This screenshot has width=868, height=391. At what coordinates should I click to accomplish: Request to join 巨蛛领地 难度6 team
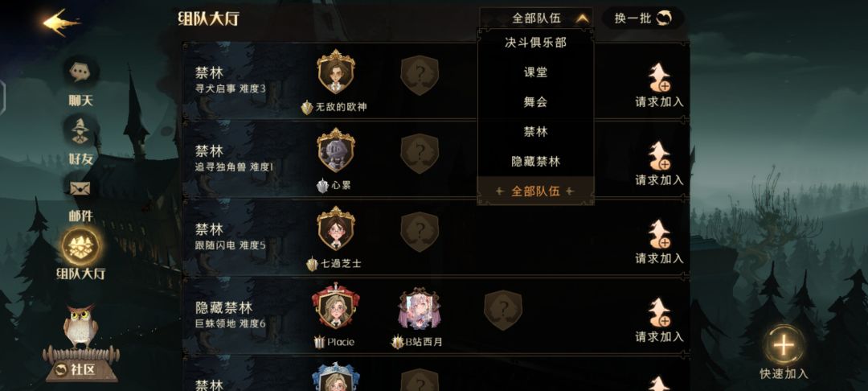pos(659,321)
